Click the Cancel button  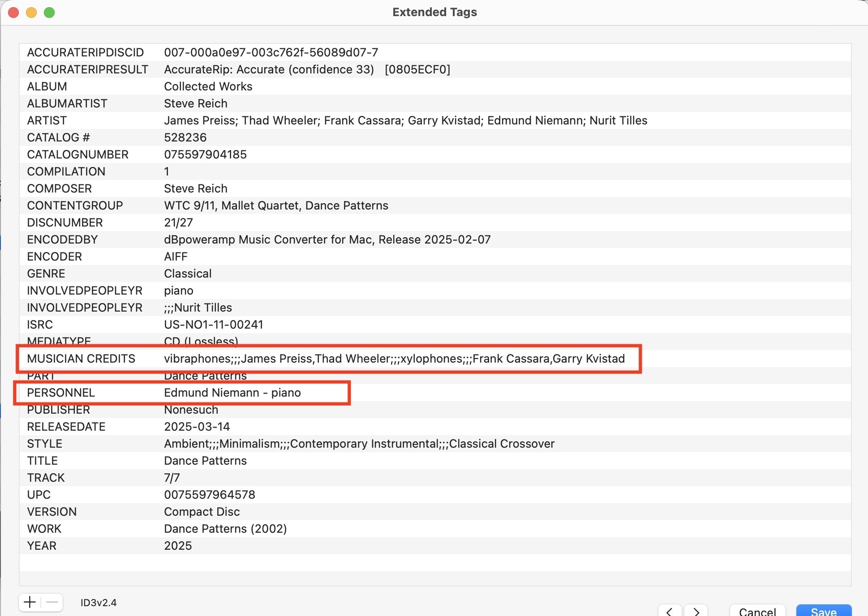[x=757, y=612]
